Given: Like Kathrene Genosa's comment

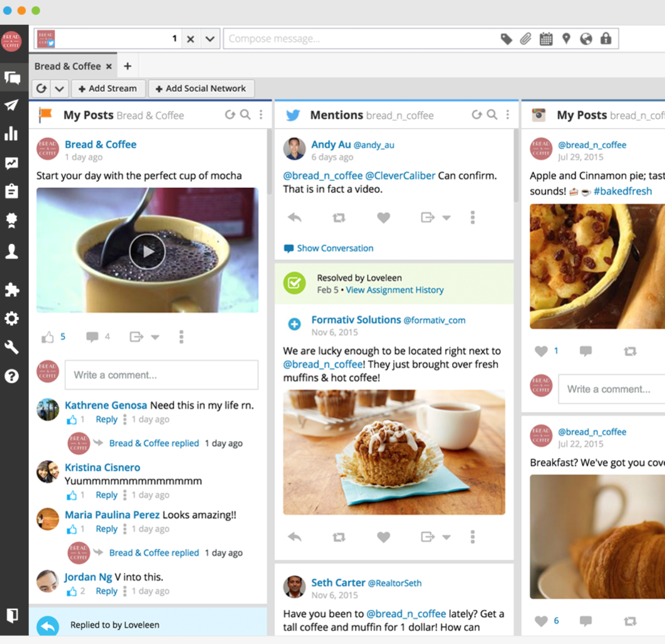Looking at the screenshot, I should click(x=72, y=420).
